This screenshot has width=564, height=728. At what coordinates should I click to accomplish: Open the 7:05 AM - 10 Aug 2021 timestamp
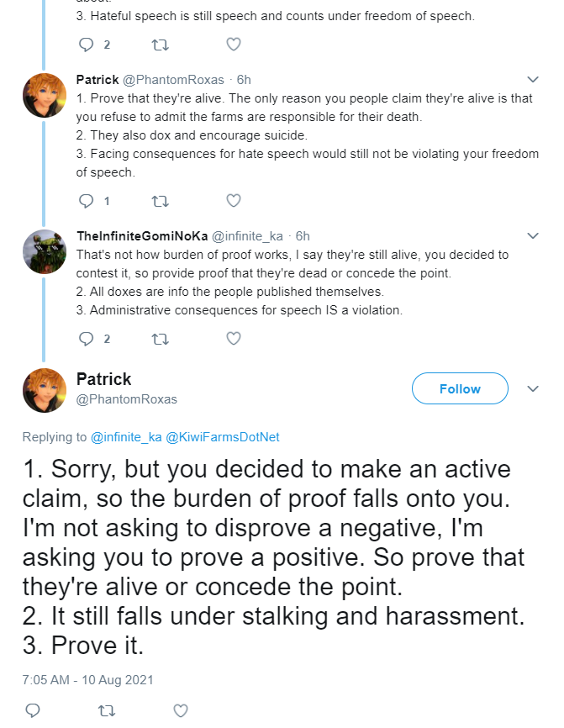[87, 680]
